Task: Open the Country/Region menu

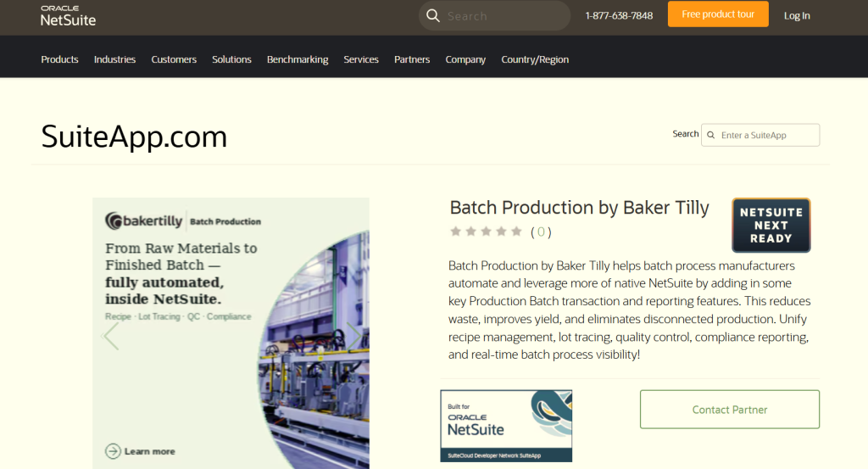Action: pyautogui.click(x=535, y=59)
